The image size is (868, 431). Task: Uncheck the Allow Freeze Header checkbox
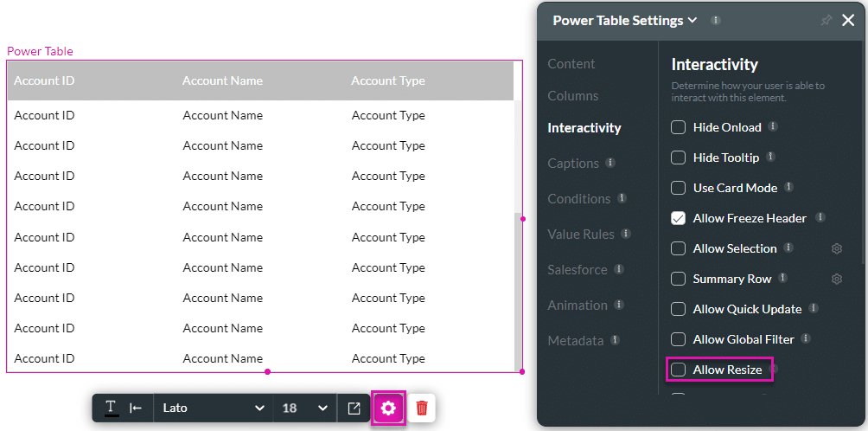[x=679, y=218]
